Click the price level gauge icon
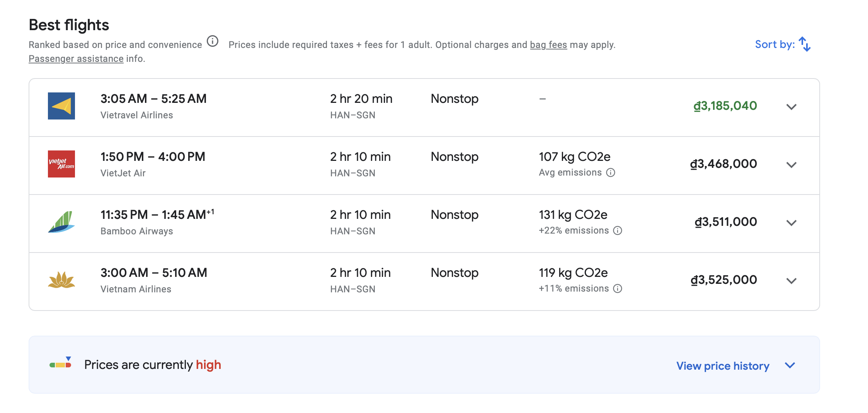 (x=61, y=364)
